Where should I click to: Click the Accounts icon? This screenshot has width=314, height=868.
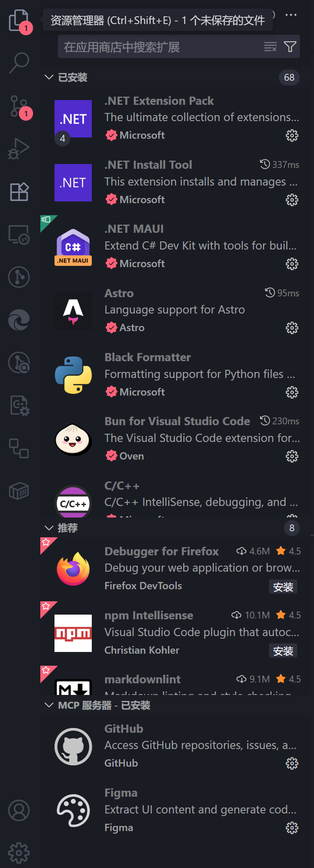click(18, 810)
